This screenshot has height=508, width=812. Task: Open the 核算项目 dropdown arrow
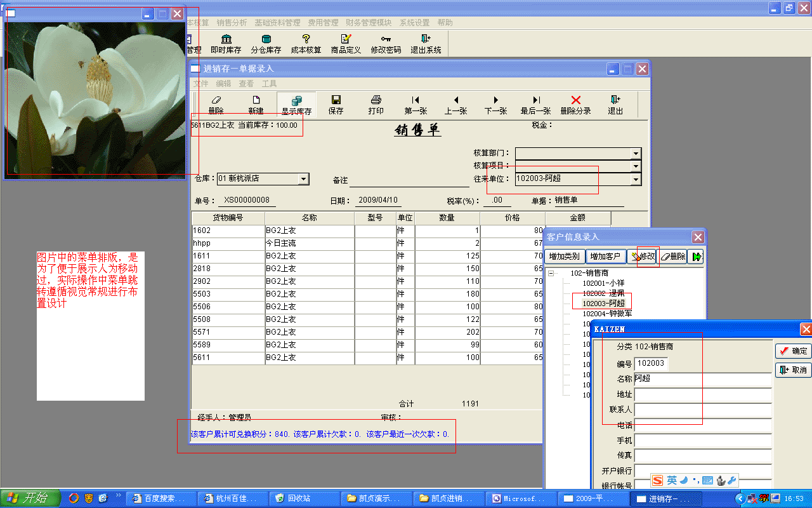coord(636,166)
